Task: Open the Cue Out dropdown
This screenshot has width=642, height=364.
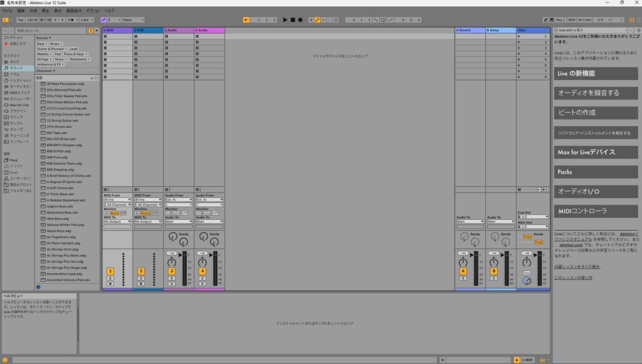Action: pos(533,216)
